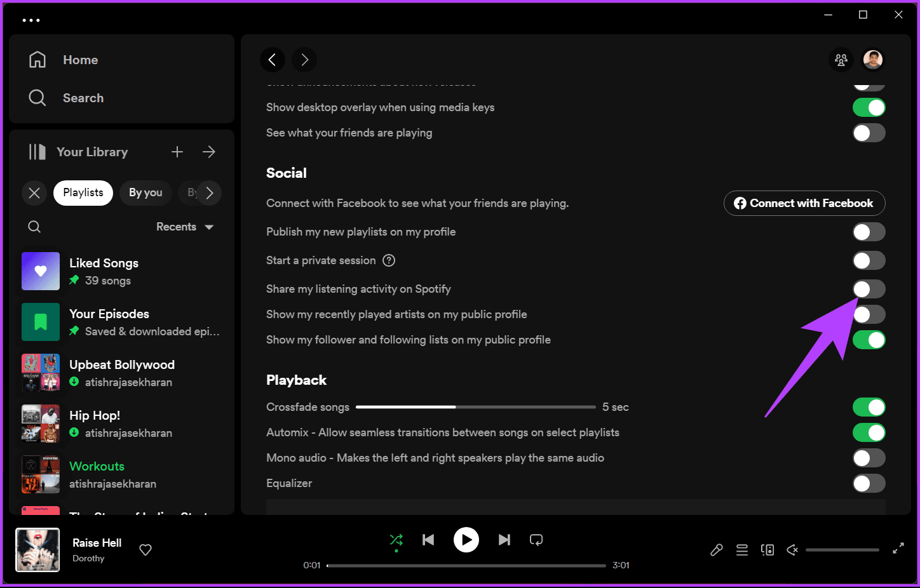Open Your Episodes collection

(x=121, y=322)
